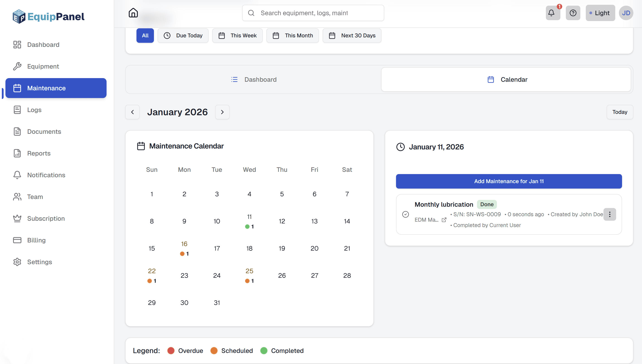Image resolution: width=642 pixels, height=364 pixels.
Task: Open the home icon in top bar
Action: coord(133,13)
